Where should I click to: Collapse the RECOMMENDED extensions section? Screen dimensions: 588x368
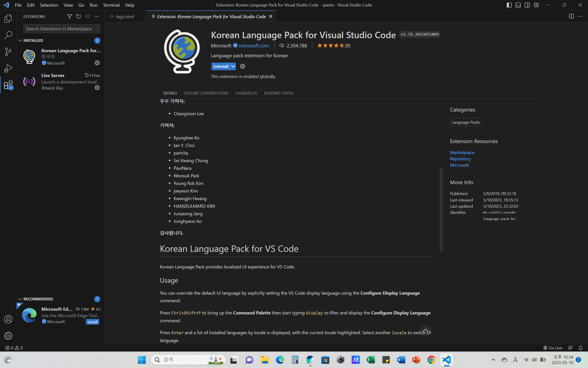tap(20, 299)
